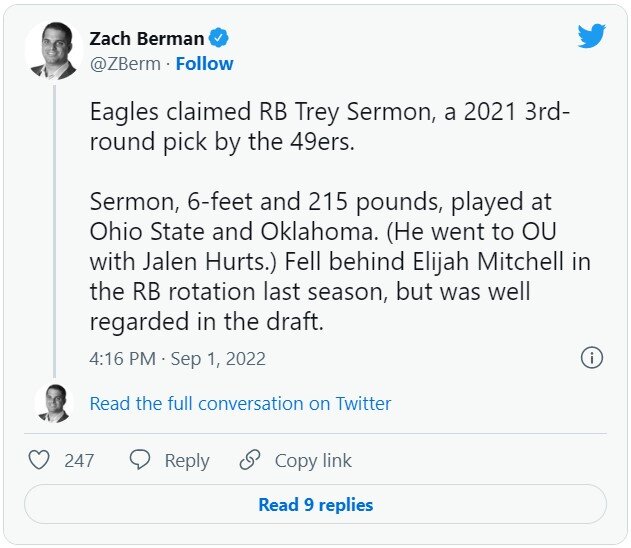The image size is (631, 548).
Task: Click the small avatar beside conversation link
Action: pyautogui.click(x=54, y=403)
